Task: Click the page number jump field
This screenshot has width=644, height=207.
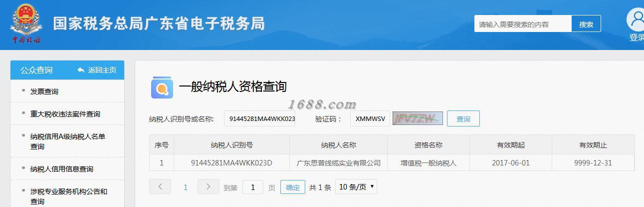Action: pyautogui.click(x=253, y=187)
